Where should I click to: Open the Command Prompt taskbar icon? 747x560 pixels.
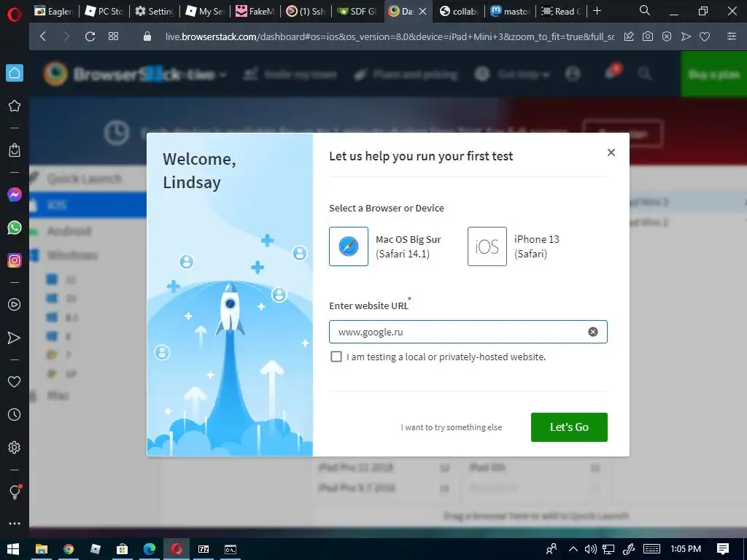click(x=231, y=549)
